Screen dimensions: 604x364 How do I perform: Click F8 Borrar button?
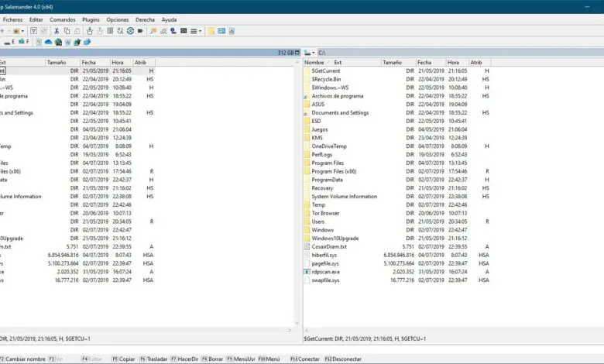tap(212, 359)
